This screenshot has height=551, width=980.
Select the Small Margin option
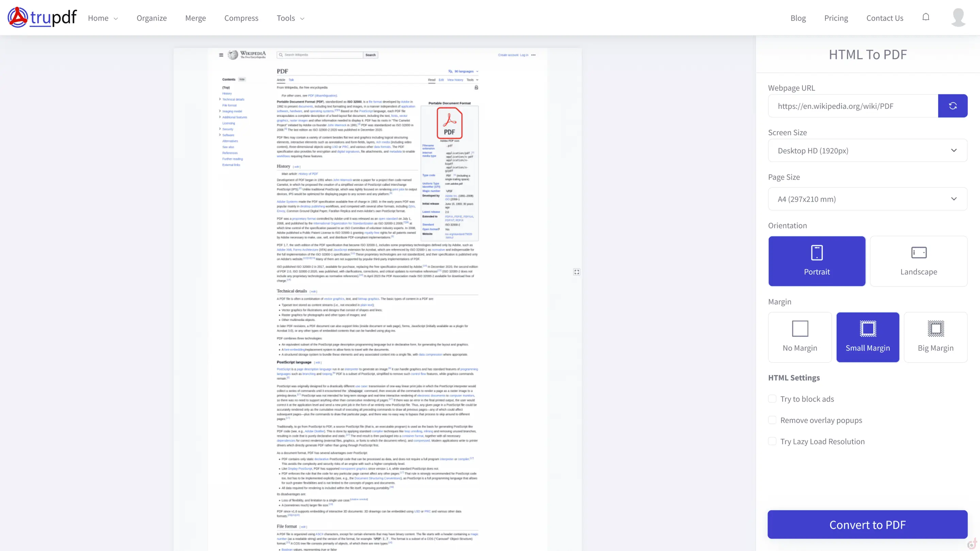tap(867, 337)
